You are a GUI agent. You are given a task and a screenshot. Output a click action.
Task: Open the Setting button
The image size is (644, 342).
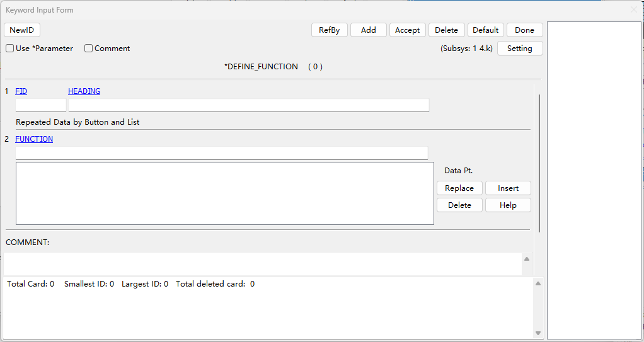click(x=520, y=48)
